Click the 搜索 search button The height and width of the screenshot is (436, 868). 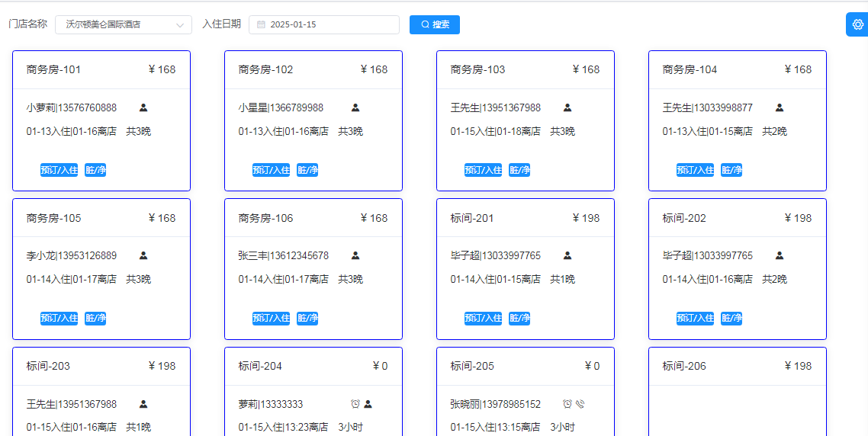pyautogui.click(x=435, y=24)
